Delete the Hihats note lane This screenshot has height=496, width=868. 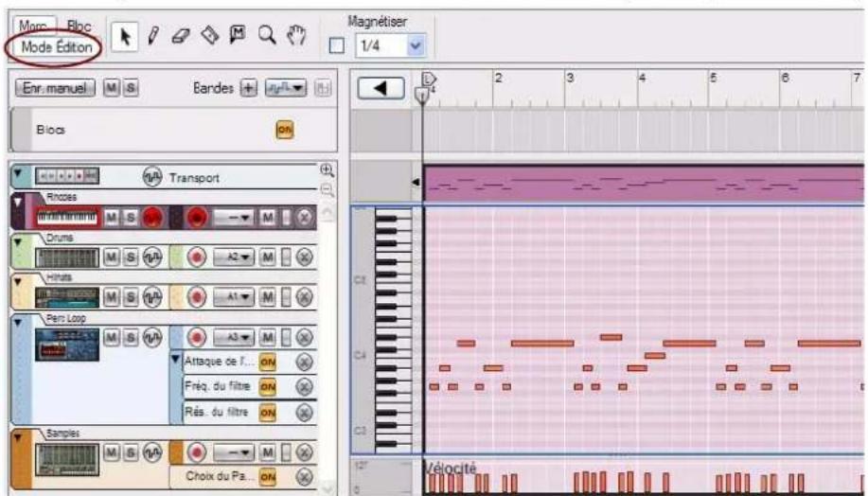click(303, 297)
